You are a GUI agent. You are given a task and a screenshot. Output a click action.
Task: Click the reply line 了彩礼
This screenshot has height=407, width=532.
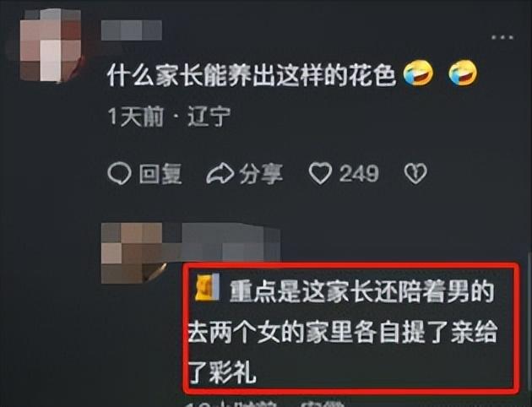[222, 372]
